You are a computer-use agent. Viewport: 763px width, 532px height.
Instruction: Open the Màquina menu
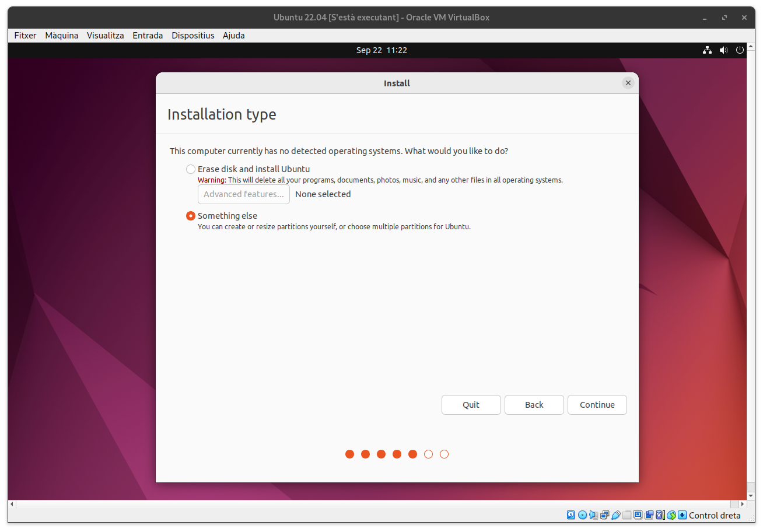[61, 36]
